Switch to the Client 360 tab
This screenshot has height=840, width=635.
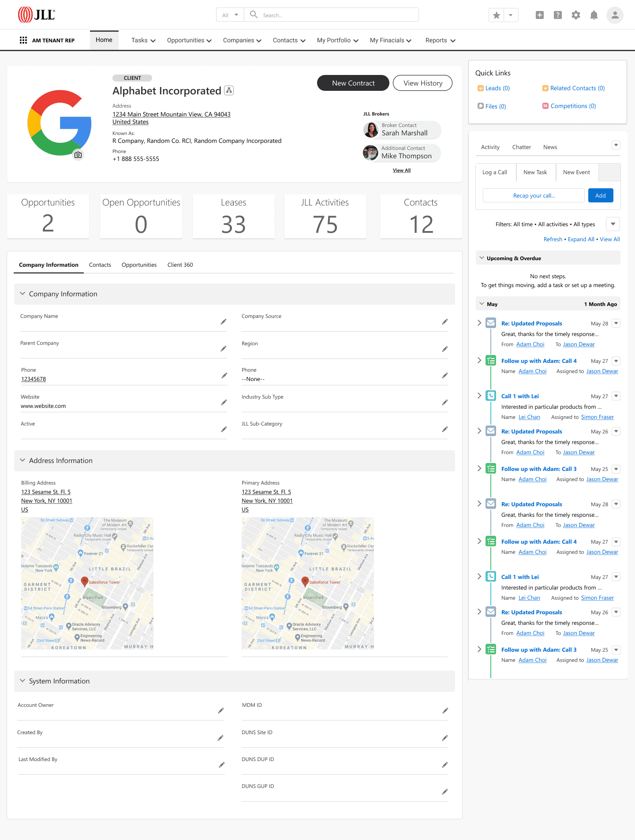[180, 265]
